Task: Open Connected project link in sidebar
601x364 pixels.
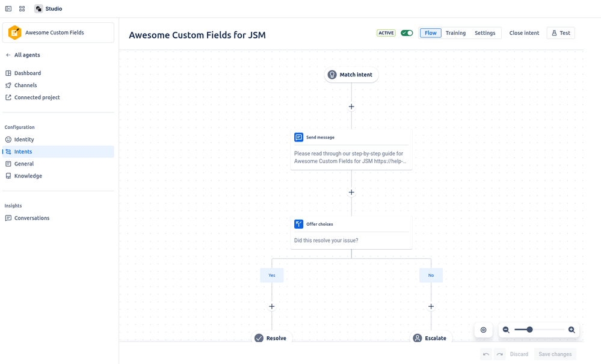Action: [x=58, y=97]
